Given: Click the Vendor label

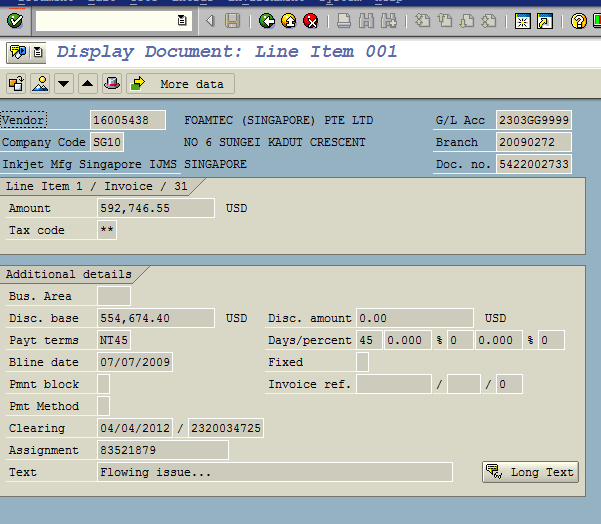Looking at the screenshot, I should [x=23, y=120].
